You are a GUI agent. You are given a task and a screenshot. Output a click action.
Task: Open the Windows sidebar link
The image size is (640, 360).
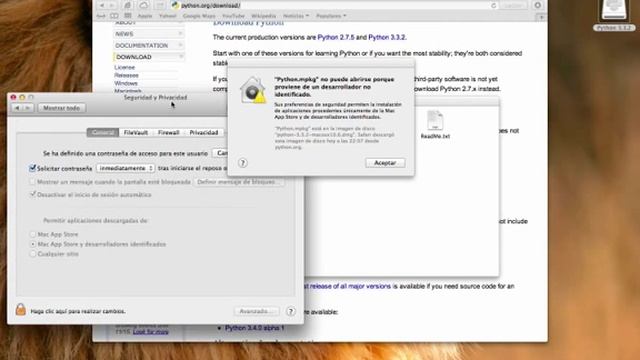tap(126, 83)
